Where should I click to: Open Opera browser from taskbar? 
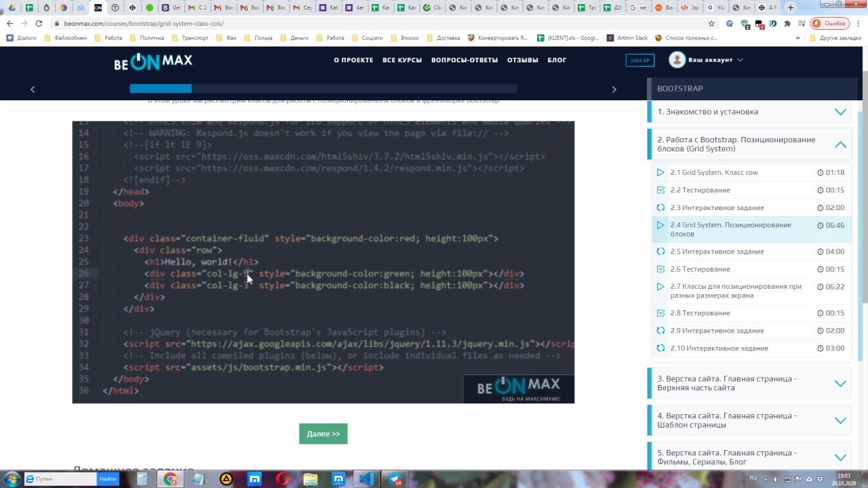point(282,479)
